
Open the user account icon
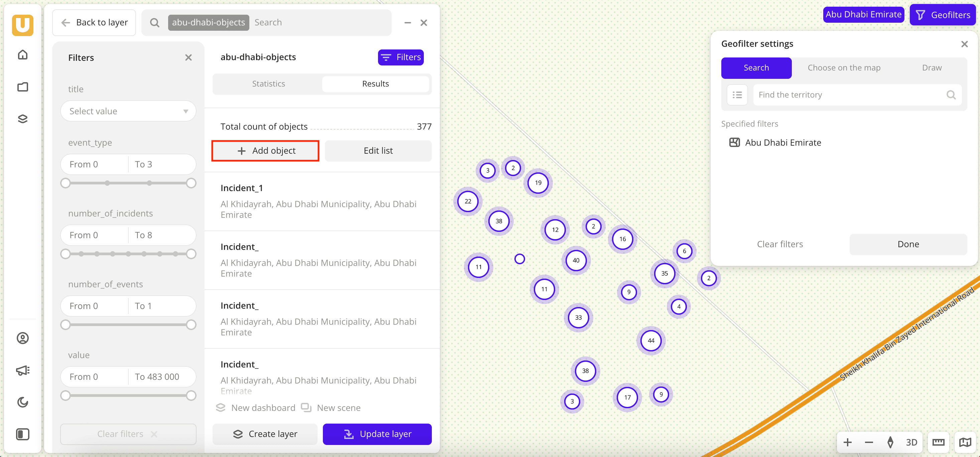pyautogui.click(x=22, y=338)
